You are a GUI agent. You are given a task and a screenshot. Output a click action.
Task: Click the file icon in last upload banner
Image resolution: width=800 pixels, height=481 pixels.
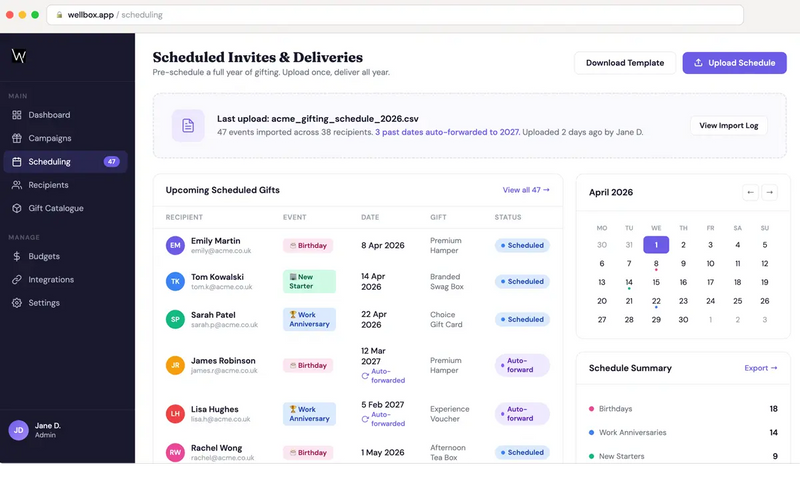tap(188, 125)
